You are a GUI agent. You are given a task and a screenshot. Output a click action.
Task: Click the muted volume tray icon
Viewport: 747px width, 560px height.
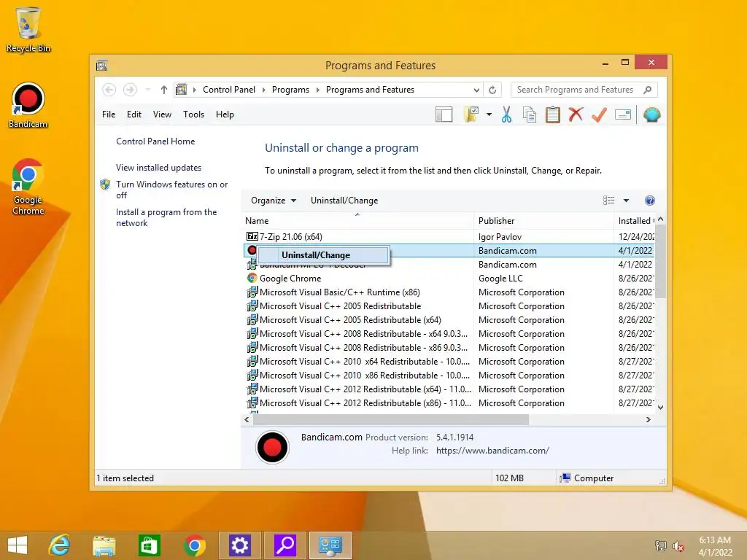[678, 546]
